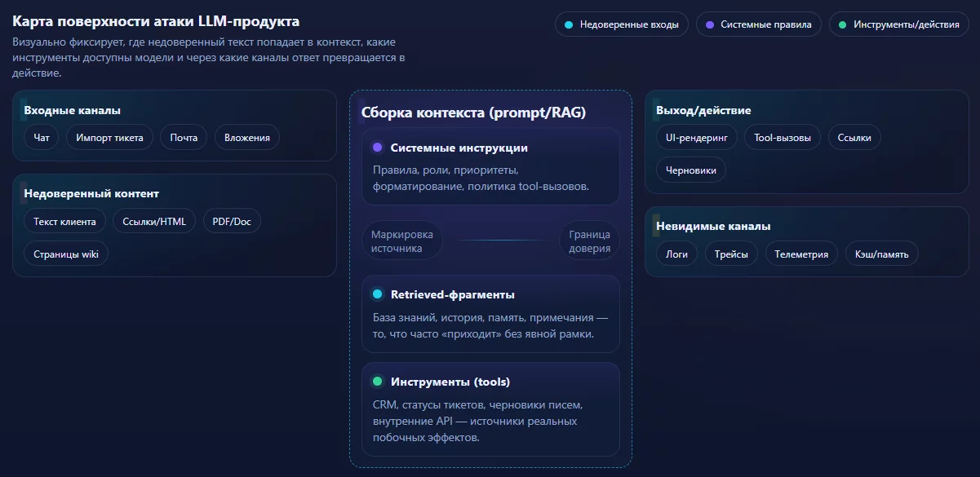The width and height of the screenshot is (980, 477).
Task: Toggle the Недоверенные входы legend filter
Action: (621, 24)
